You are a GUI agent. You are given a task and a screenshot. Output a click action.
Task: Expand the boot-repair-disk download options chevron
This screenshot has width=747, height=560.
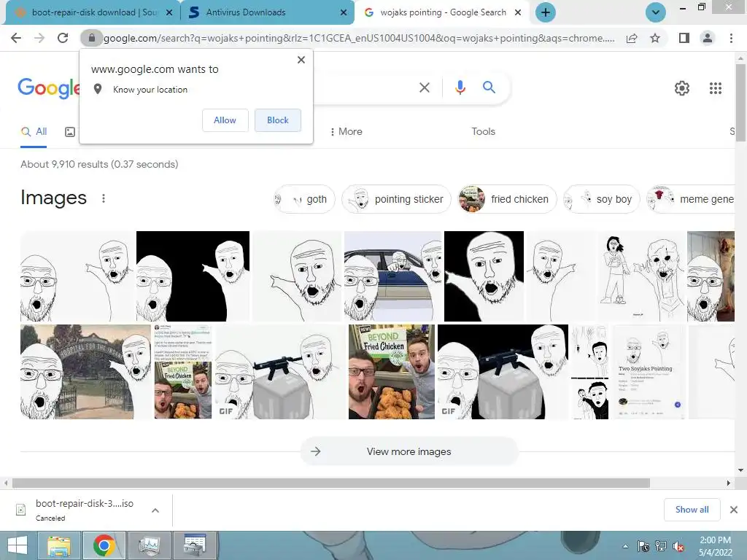[x=155, y=510]
